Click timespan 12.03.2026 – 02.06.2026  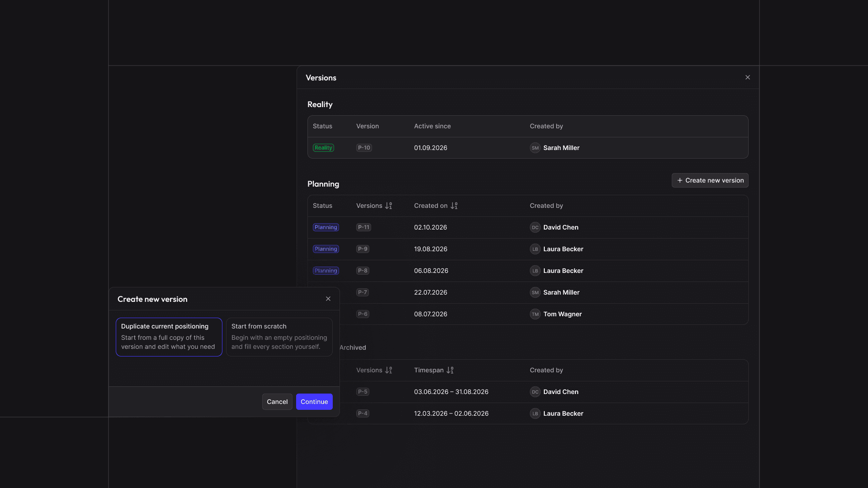451,413
